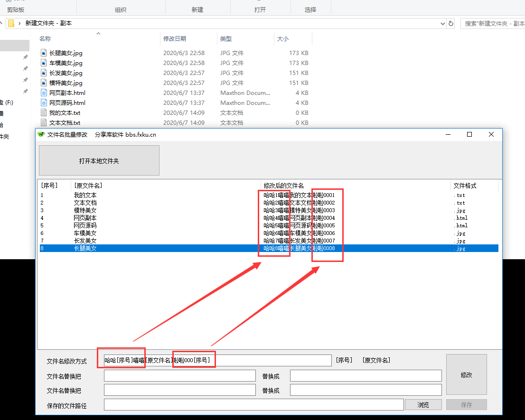Screen dimensions: 525x420
Task: Insert the [原文件名] tag beside the pattern field
Action: [x=376, y=361]
